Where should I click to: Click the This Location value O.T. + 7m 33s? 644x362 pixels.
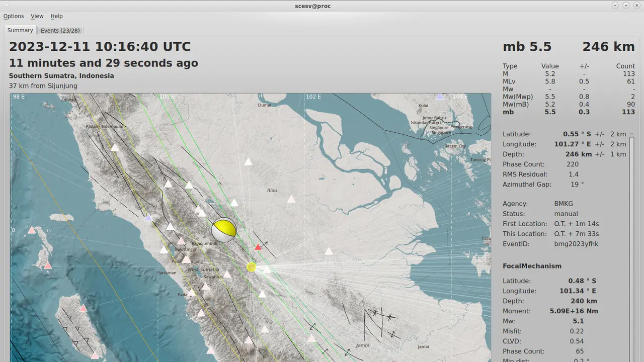click(x=577, y=234)
